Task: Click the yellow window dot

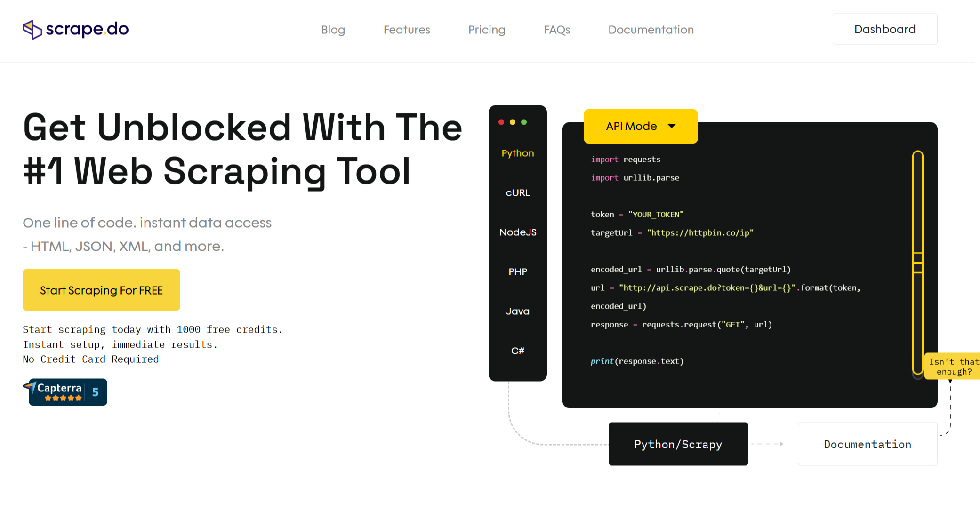Action: 513,122
